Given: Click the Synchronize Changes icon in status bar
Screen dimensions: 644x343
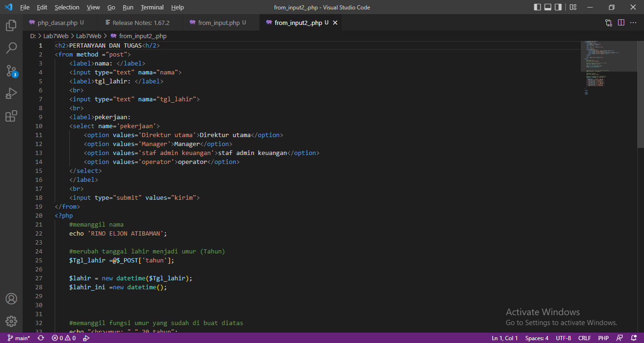Looking at the screenshot, I should tap(41, 338).
